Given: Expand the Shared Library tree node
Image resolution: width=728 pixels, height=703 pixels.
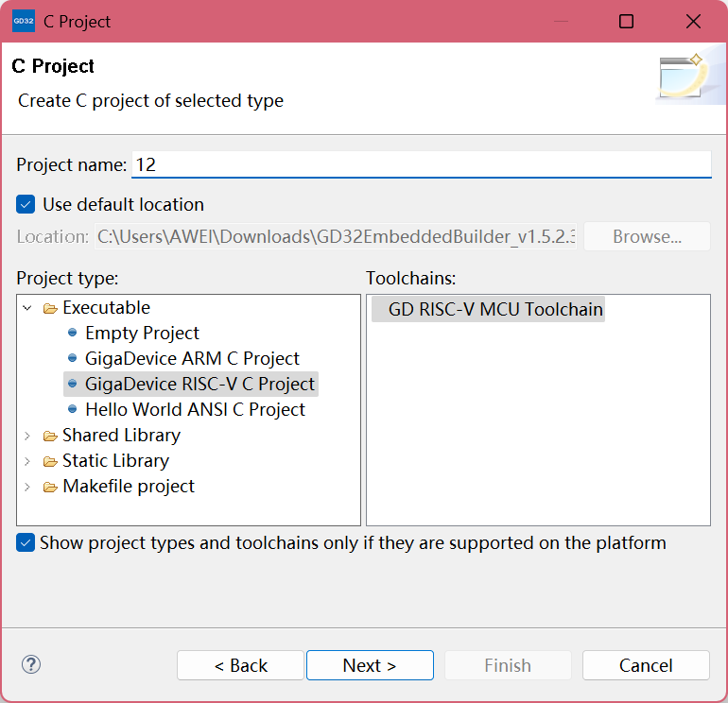Looking at the screenshot, I should click(x=27, y=436).
